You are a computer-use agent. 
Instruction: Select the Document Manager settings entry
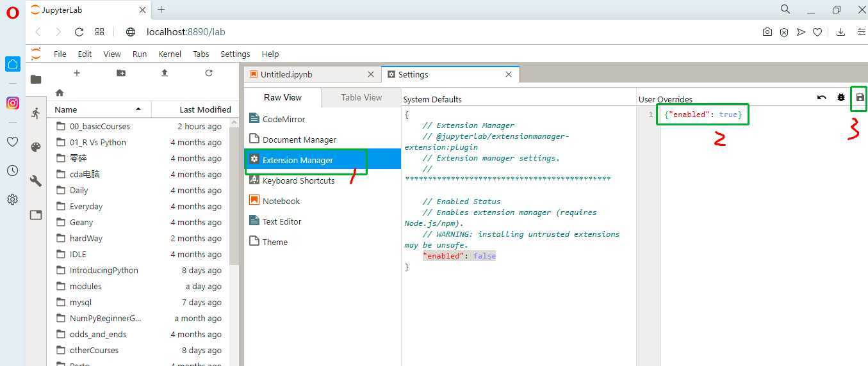tap(323, 139)
